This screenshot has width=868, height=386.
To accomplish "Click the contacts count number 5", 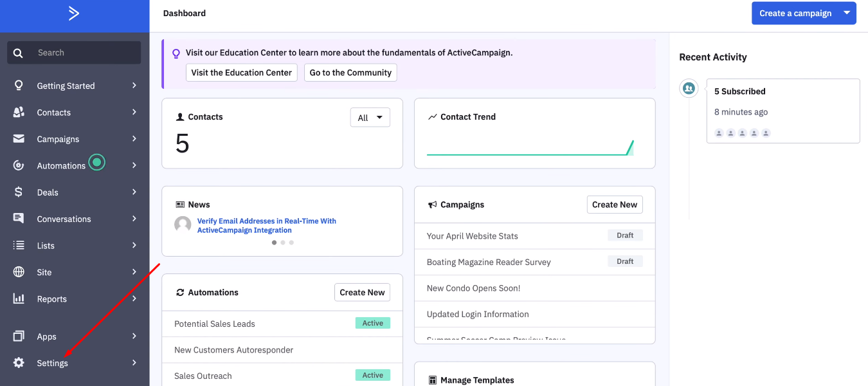I will (x=183, y=143).
